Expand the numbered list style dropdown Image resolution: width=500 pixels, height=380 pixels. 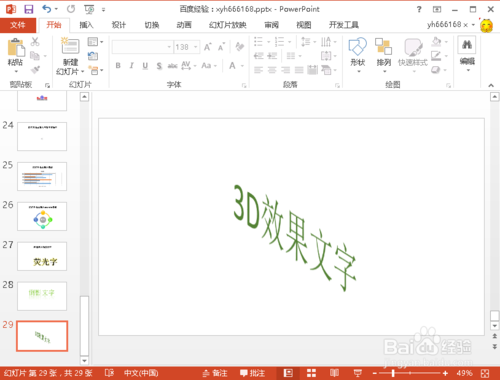(x=289, y=42)
